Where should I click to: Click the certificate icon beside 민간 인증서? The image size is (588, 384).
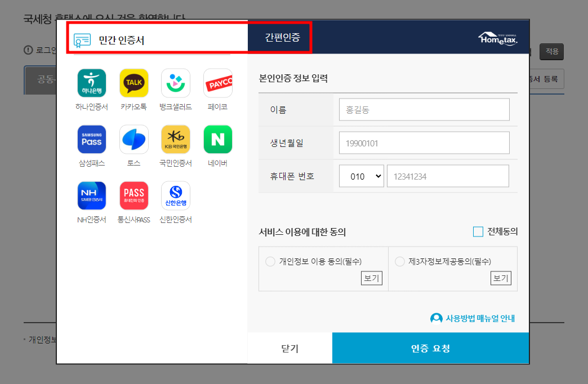[82, 41]
